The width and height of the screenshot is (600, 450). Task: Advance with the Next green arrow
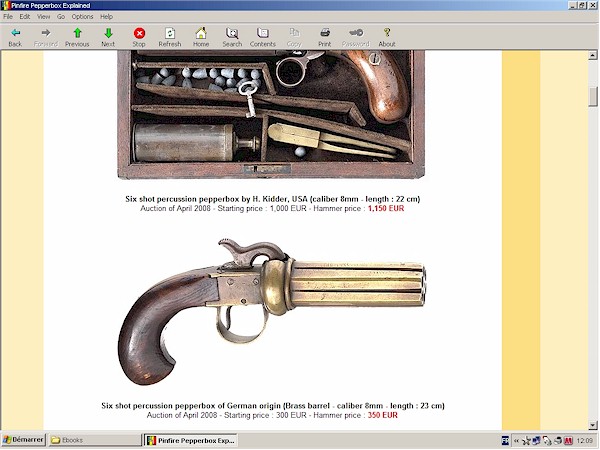click(x=108, y=38)
